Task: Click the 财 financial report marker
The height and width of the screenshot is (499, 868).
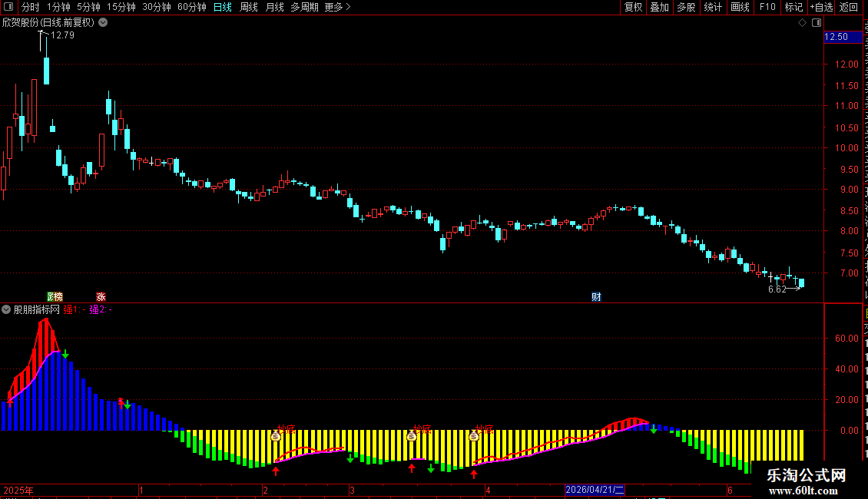Action: (x=596, y=297)
